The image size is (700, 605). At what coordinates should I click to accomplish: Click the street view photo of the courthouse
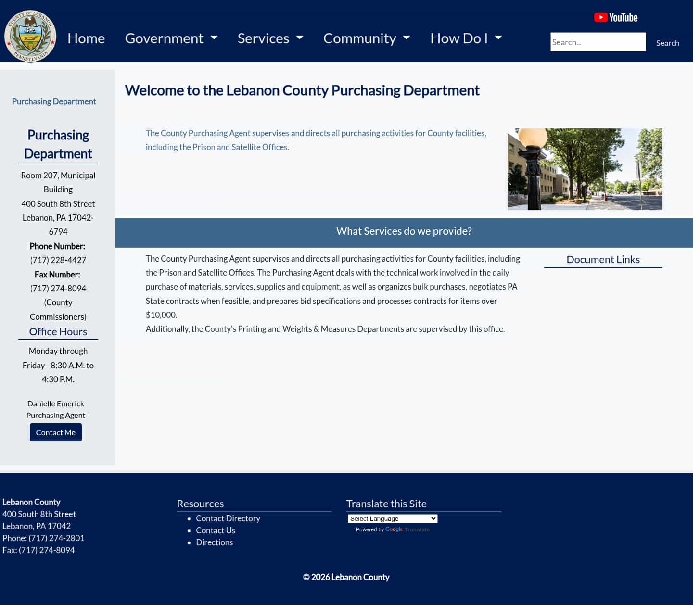click(x=585, y=169)
